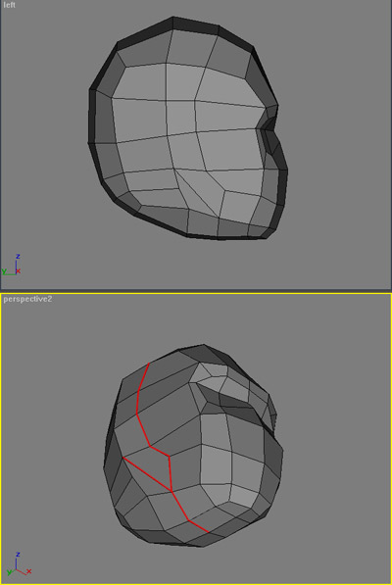
Task: Select the red X axis label in left viewport gizmo
Action: [19, 271]
